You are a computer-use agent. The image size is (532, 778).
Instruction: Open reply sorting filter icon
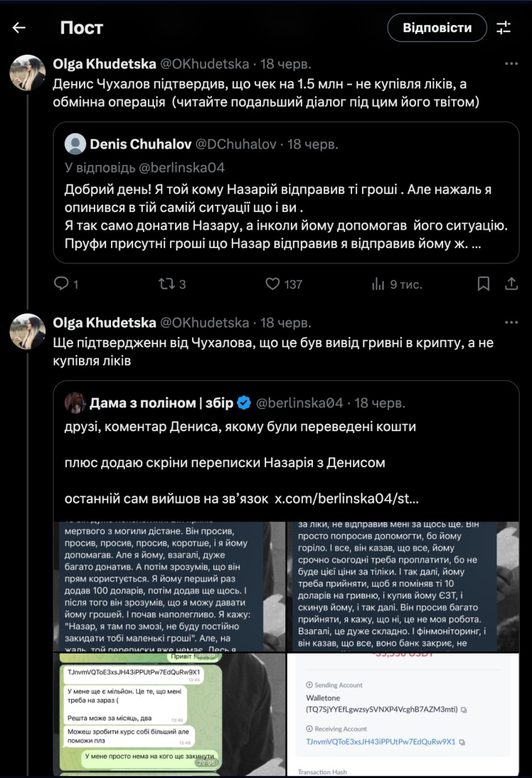click(x=504, y=28)
